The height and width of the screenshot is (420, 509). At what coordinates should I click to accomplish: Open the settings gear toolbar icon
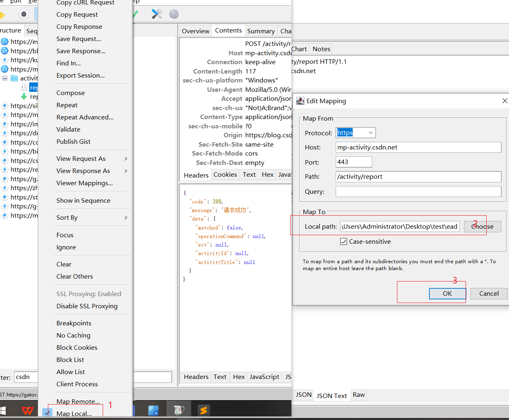[174, 14]
